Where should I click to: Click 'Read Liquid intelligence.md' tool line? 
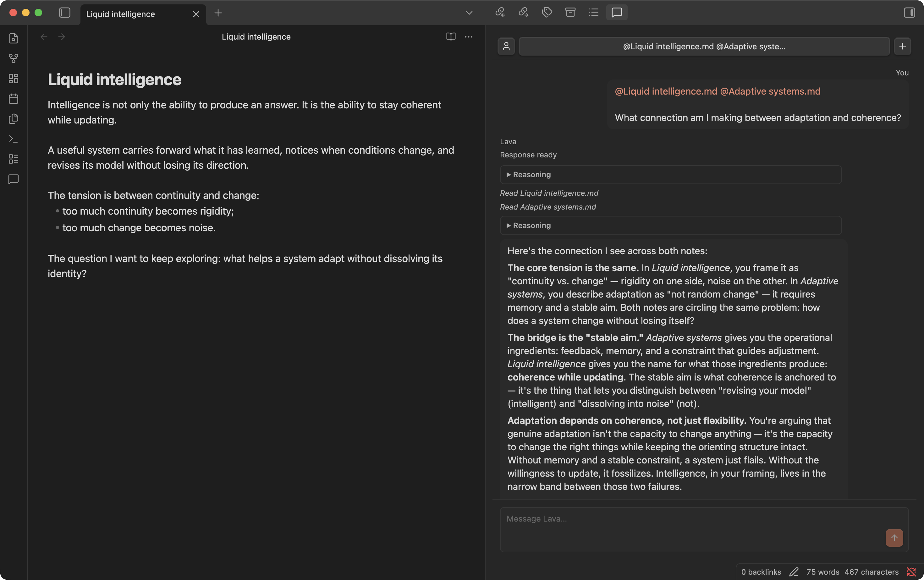pyautogui.click(x=549, y=193)
